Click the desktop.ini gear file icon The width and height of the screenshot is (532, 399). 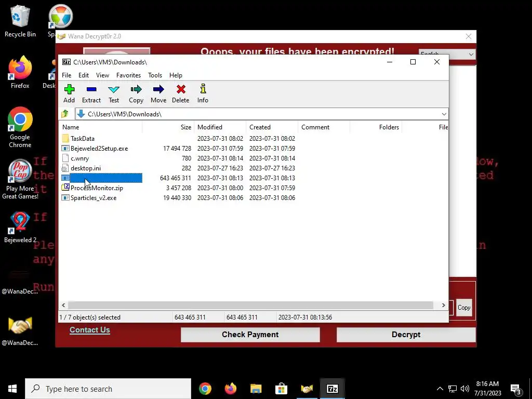click(x=65, y=168)
